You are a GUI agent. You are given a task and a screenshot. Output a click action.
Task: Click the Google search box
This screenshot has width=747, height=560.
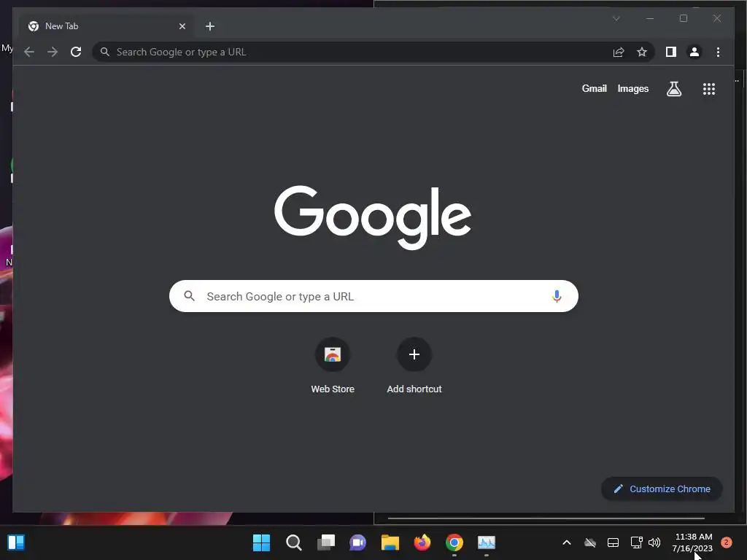pos(373,296)
